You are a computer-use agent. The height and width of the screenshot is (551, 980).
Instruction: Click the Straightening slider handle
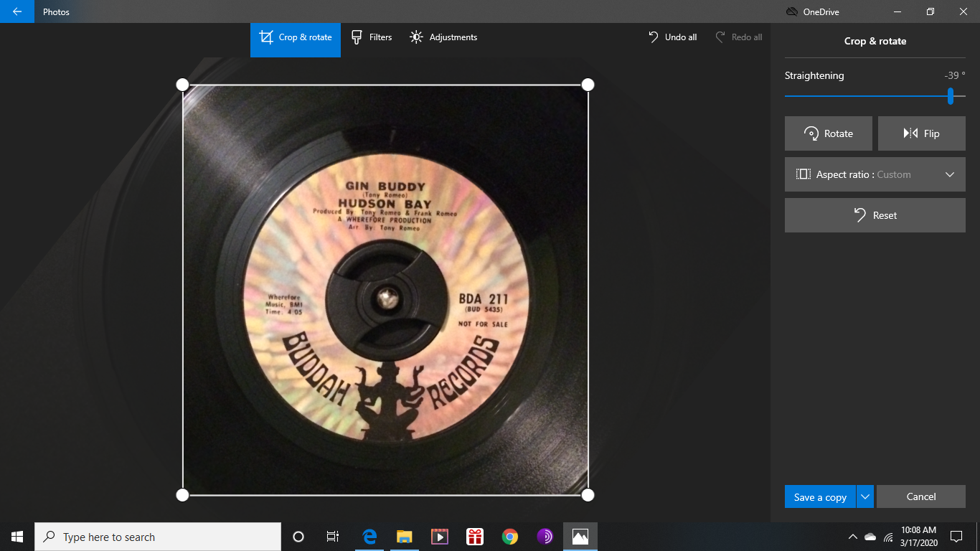tap(951, 96)
